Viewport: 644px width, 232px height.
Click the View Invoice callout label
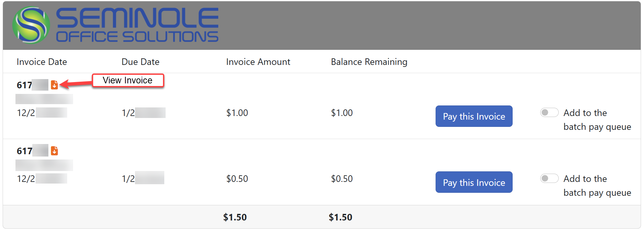[128, 80]
